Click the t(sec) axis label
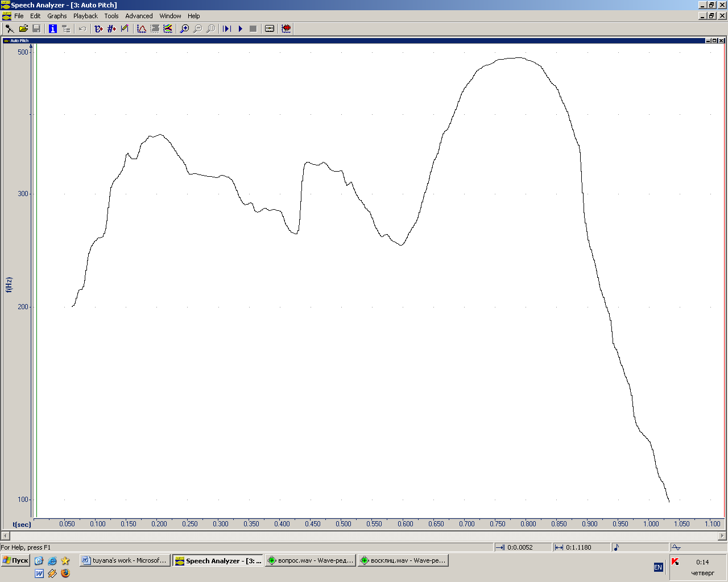 pyautogui.click(x=22, y=525)
